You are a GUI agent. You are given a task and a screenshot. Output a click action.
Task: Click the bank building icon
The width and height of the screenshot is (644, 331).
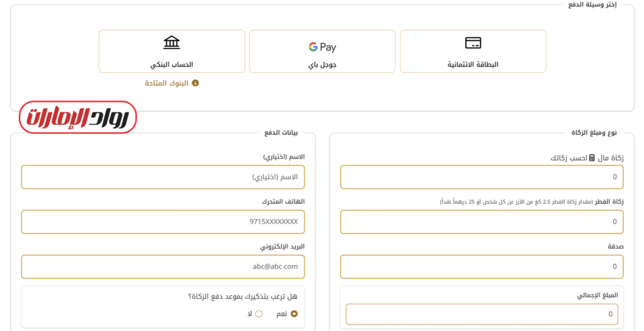click(x=171, y=42)
